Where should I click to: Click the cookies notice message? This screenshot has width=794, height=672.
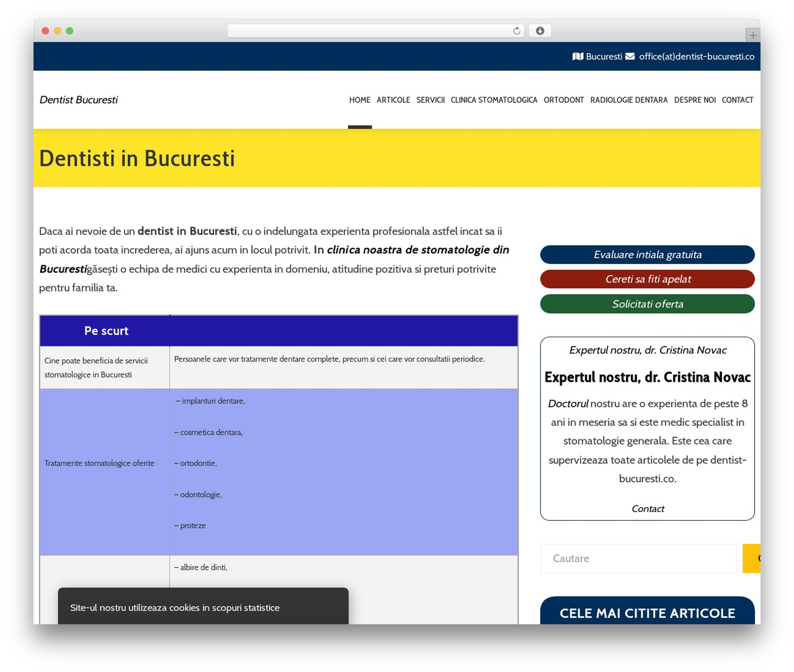click(175, 608)
